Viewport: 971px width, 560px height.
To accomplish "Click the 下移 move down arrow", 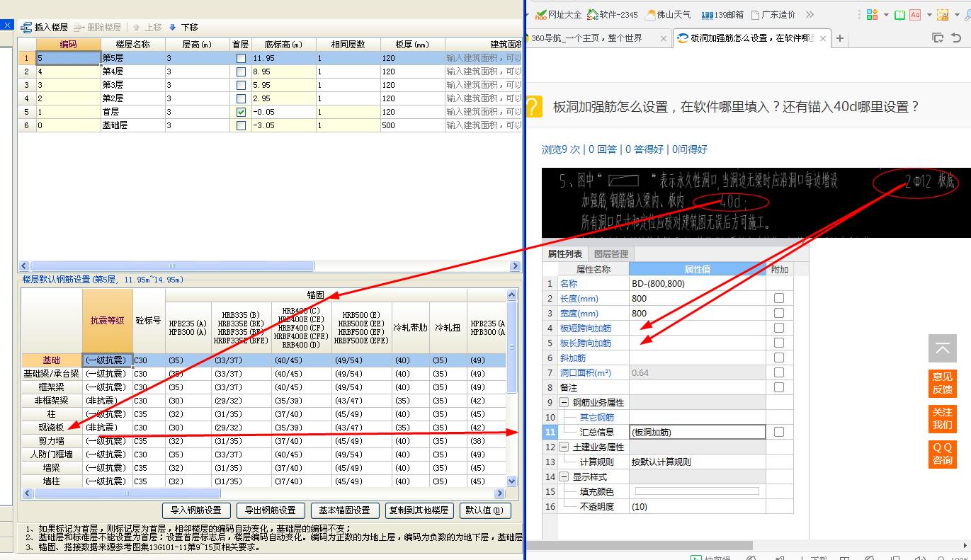I will coord(172,28).
